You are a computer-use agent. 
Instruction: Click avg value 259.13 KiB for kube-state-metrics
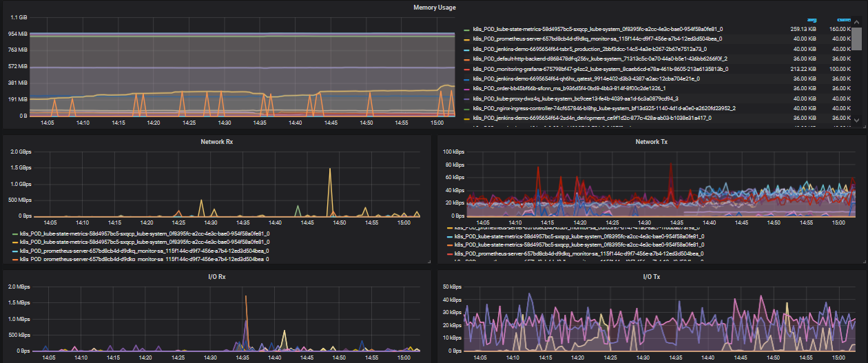[x=803, y=30]
